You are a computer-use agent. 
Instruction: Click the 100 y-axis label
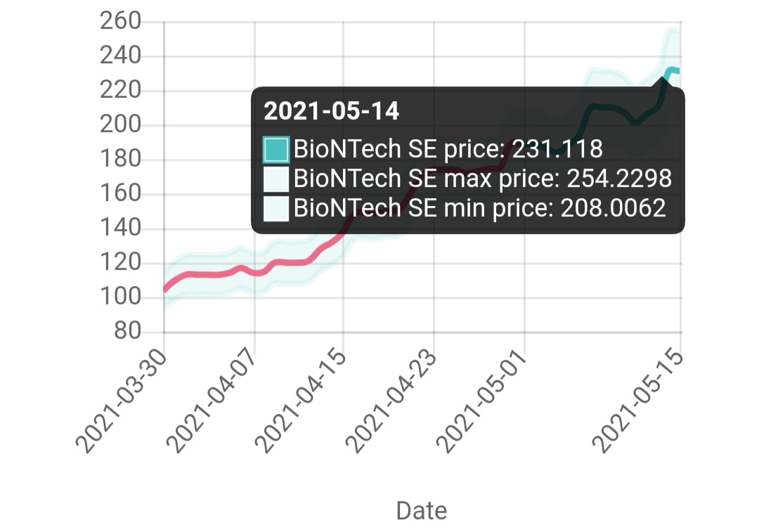pyautogui.click(x=121, y=297)
